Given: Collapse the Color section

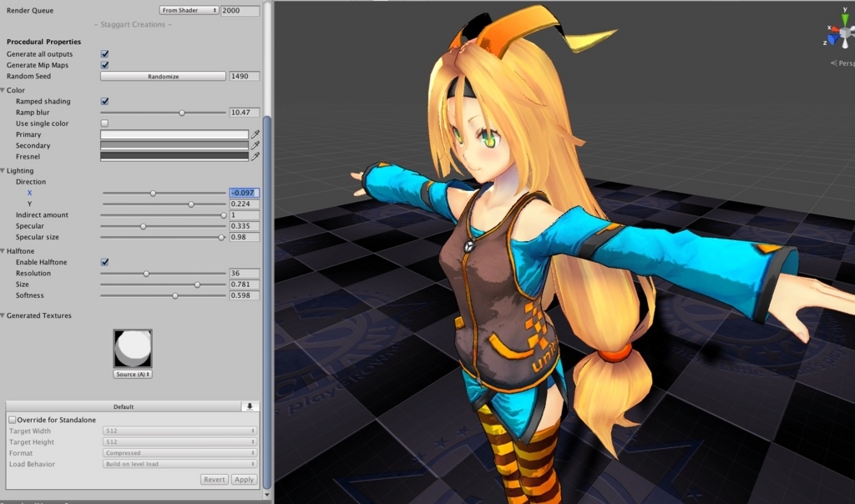Looking at the screenshot, I should [3, 90].
